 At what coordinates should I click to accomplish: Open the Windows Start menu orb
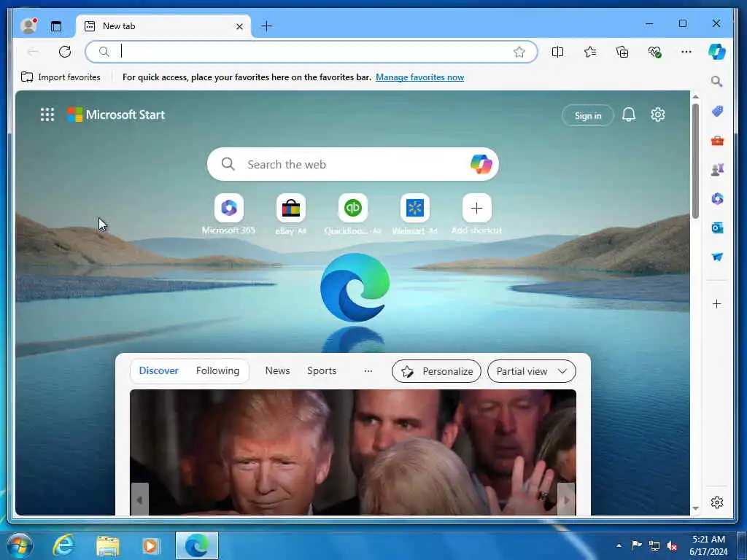tap(20, 545)
